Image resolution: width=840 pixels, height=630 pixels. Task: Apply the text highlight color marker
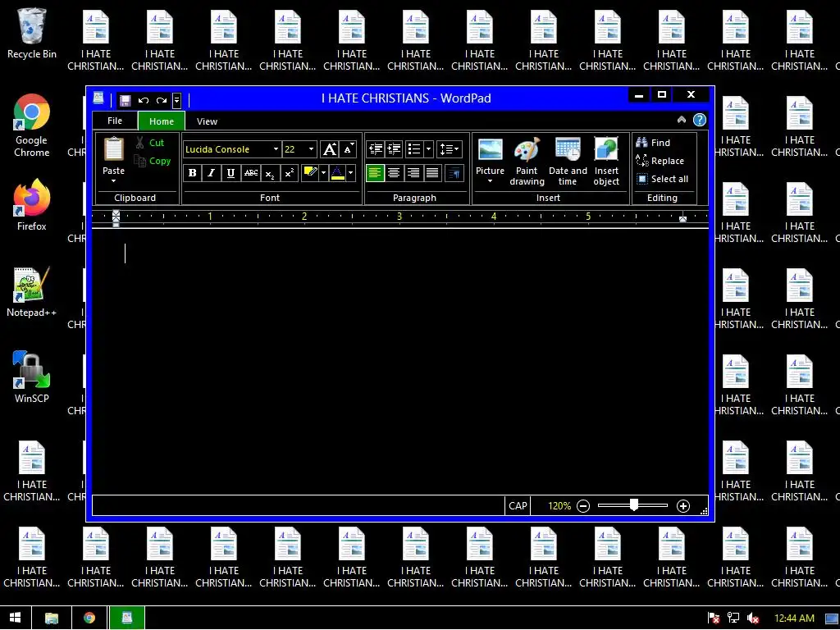tap(309, 173)
